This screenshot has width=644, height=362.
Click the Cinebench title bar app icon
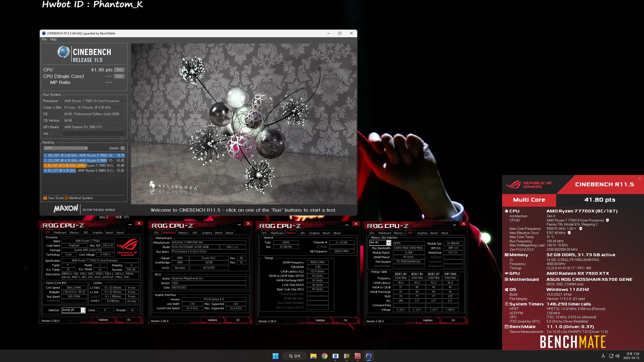point(44,33)
